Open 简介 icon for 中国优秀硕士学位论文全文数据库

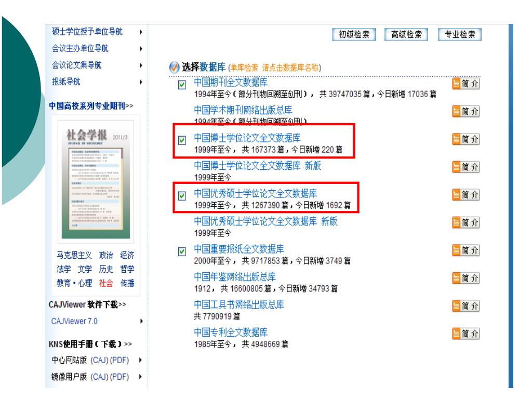click(x=466, y=195)
